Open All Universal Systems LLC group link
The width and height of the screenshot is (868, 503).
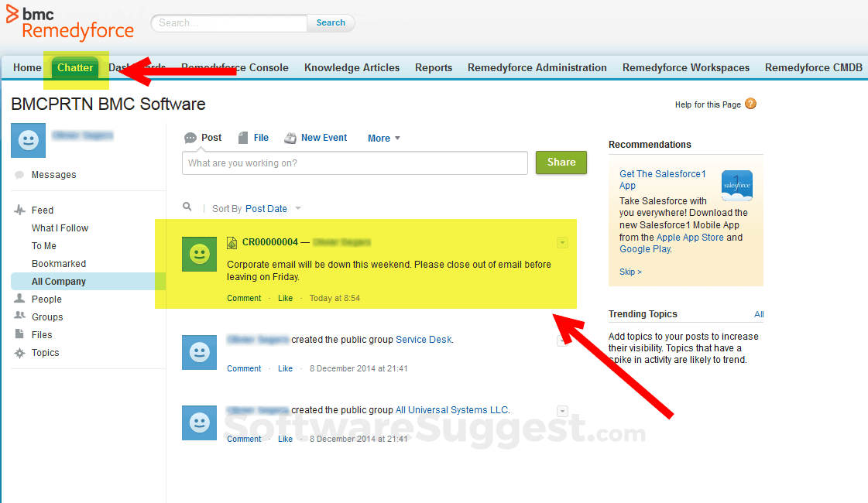pyautogui.click(x=451, y=410)
